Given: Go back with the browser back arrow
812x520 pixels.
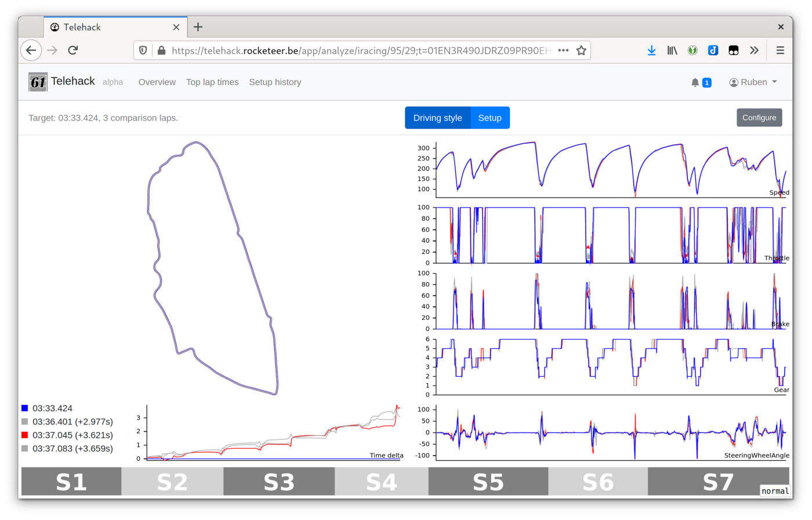Looking at the screenshot, I should tap(31, 50).
